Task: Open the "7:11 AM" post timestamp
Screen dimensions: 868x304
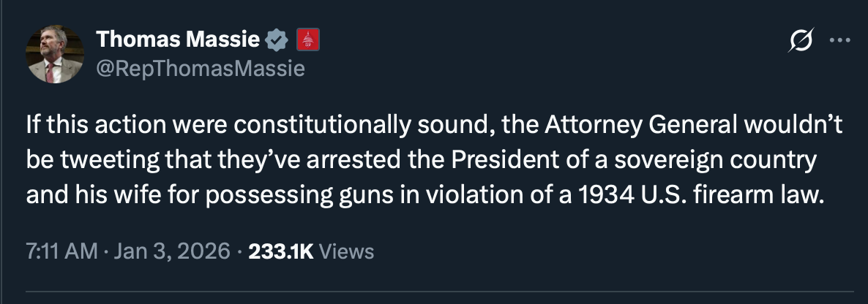Action: 61,251
